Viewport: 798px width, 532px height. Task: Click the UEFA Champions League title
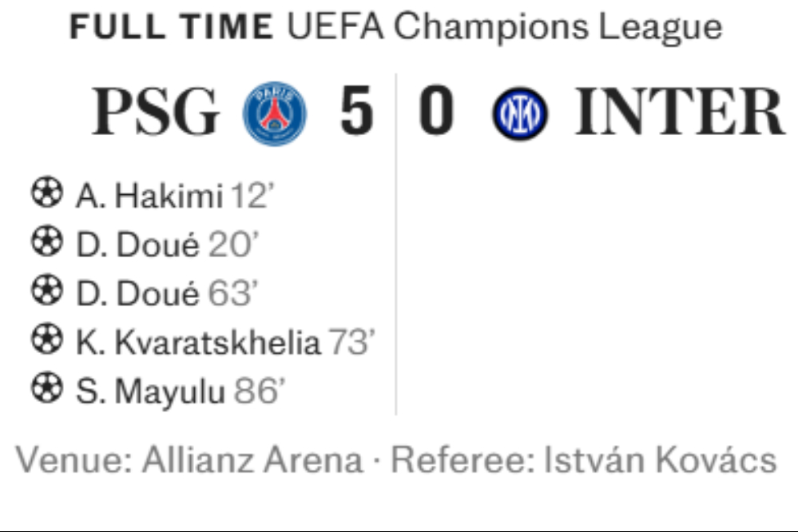coord(504,26)
